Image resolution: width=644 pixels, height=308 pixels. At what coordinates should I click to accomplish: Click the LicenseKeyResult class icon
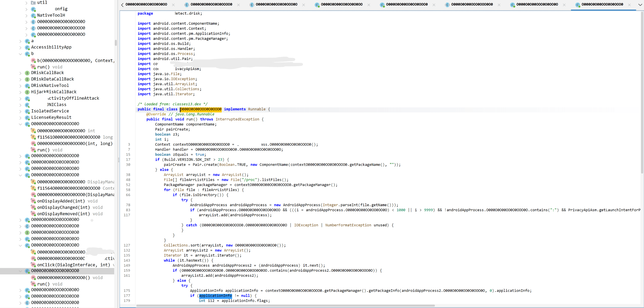click(27, 118)
